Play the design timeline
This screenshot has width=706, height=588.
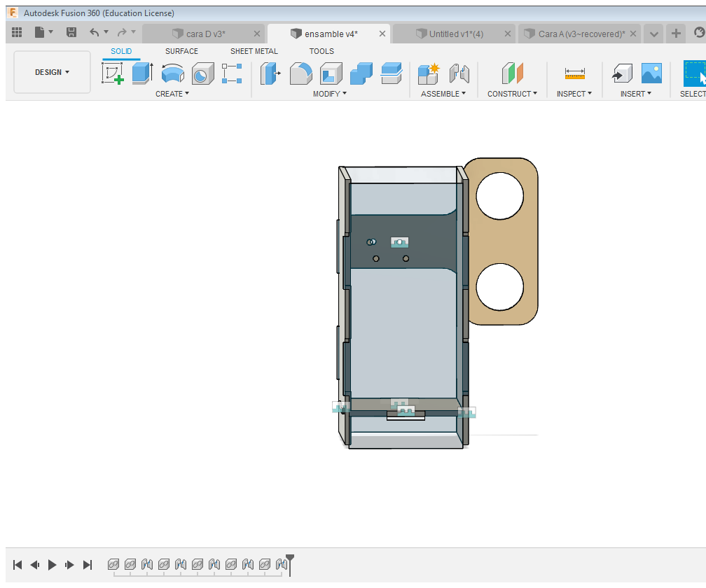point(52,564)
